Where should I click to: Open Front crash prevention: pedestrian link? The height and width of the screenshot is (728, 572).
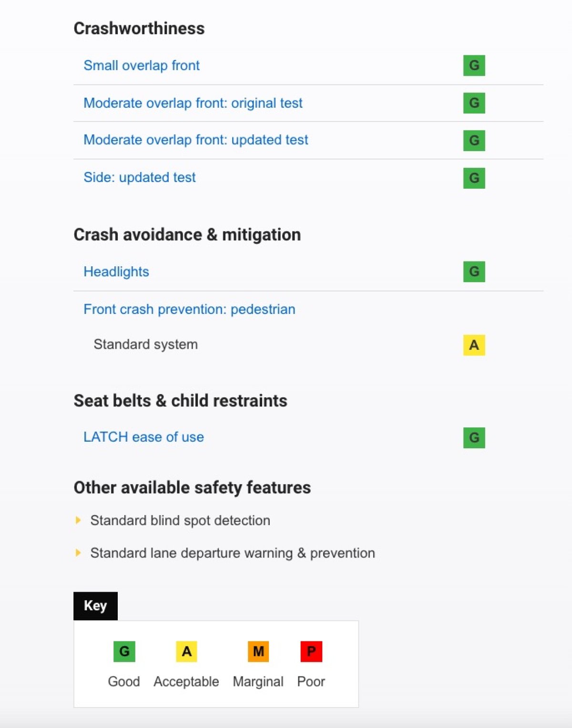point(189,309)
